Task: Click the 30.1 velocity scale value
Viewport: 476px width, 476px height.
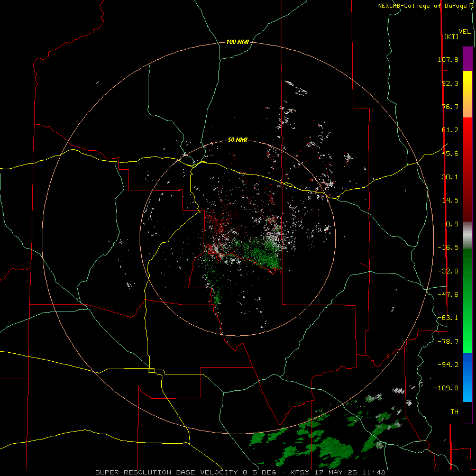Action: [x=450, y=177]
